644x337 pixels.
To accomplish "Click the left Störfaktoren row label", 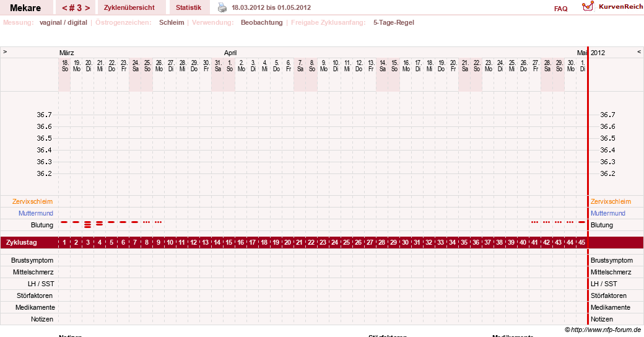I will click(x=35, y=295).
